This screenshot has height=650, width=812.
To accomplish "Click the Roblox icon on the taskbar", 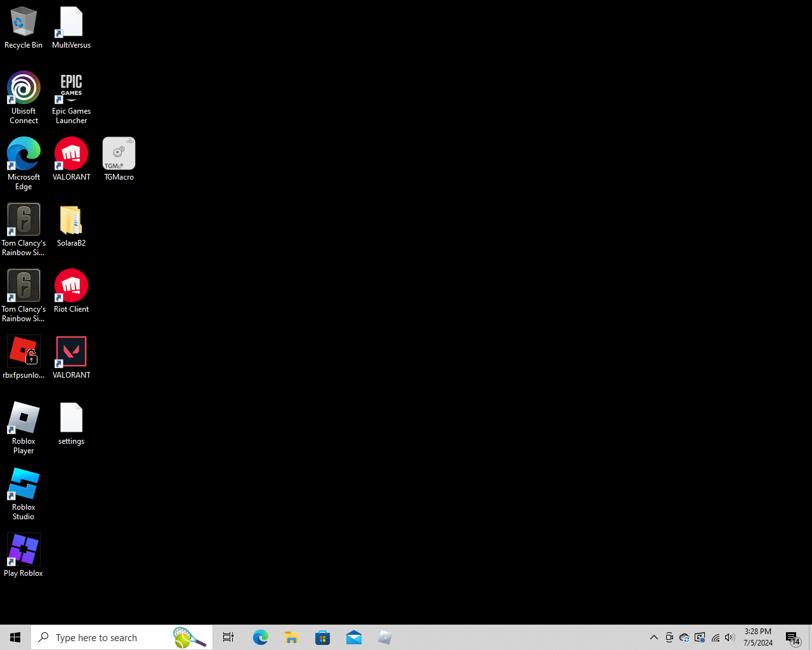I will [384, 637].
